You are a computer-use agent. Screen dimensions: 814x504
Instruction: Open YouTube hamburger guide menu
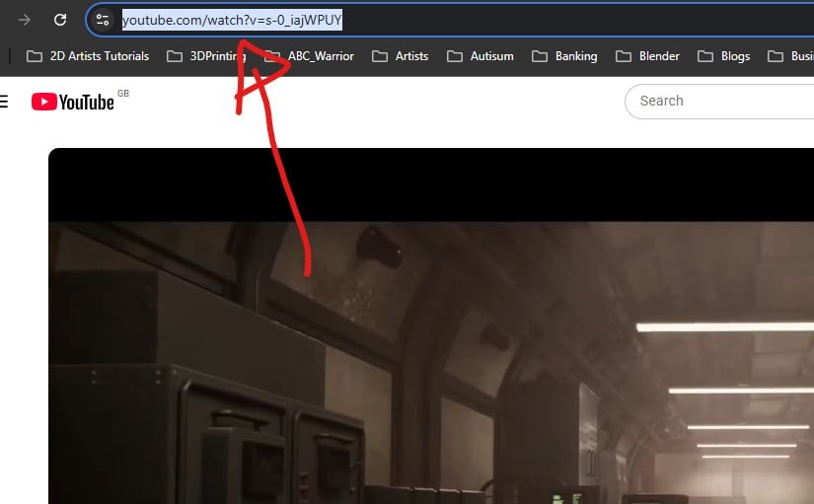[4, 102]
